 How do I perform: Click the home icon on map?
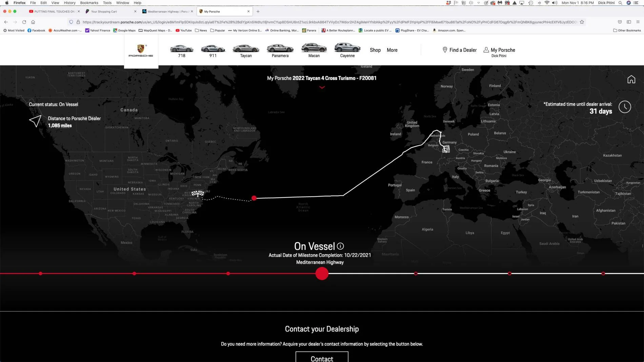tap(631, 80)
